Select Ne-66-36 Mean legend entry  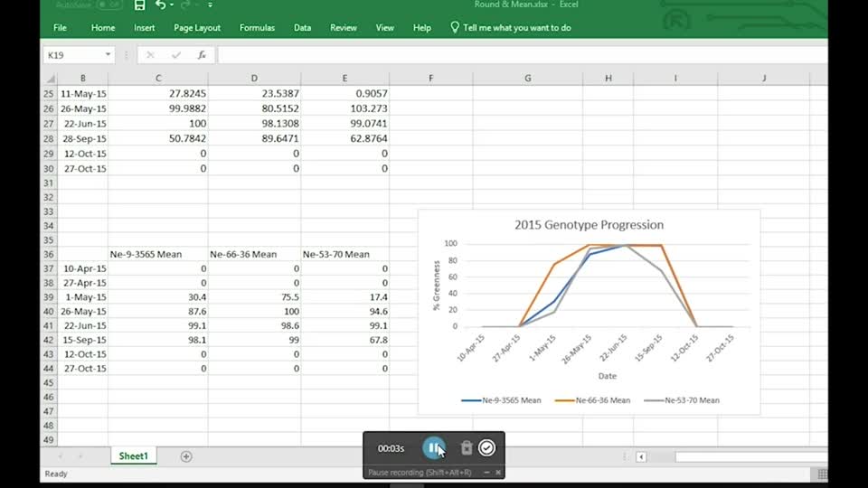(x=592, y=400)
